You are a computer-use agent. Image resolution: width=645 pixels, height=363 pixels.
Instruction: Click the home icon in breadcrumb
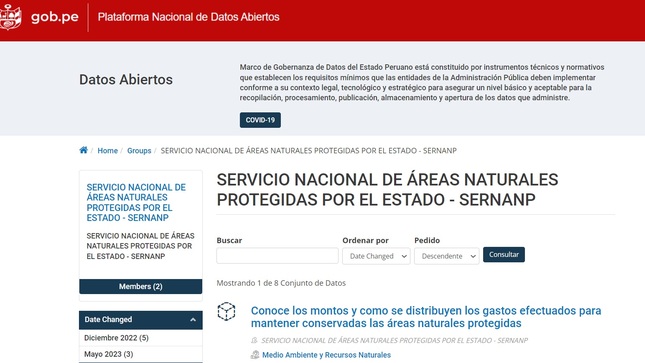click(84, 150)
